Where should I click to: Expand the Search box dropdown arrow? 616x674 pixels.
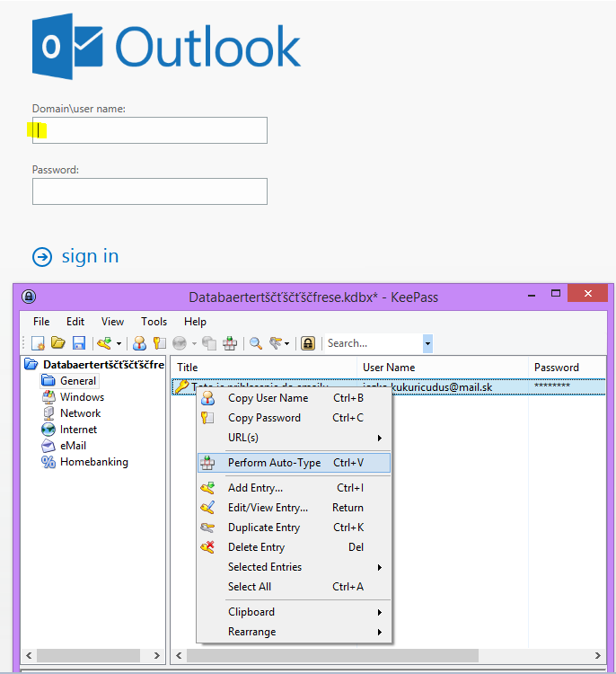tap(427, 343)
